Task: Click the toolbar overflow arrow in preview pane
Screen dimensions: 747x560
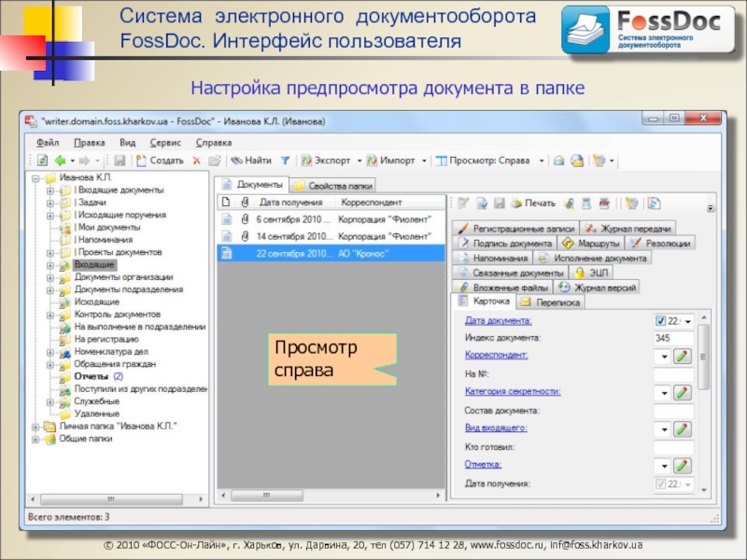Action: tap(711, 208)
